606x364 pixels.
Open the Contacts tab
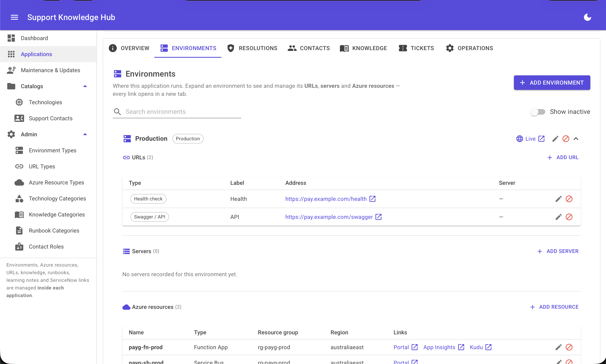(309, 48)
